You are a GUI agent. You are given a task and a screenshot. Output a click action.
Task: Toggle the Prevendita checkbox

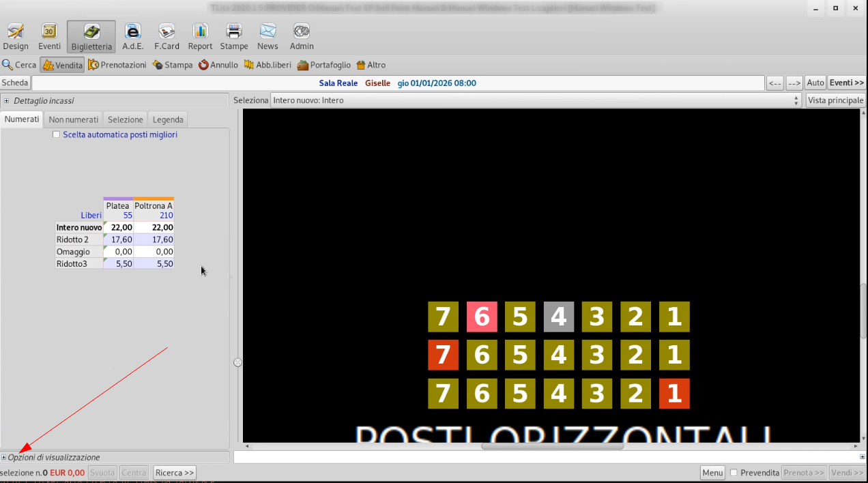(x=734, y=473)
